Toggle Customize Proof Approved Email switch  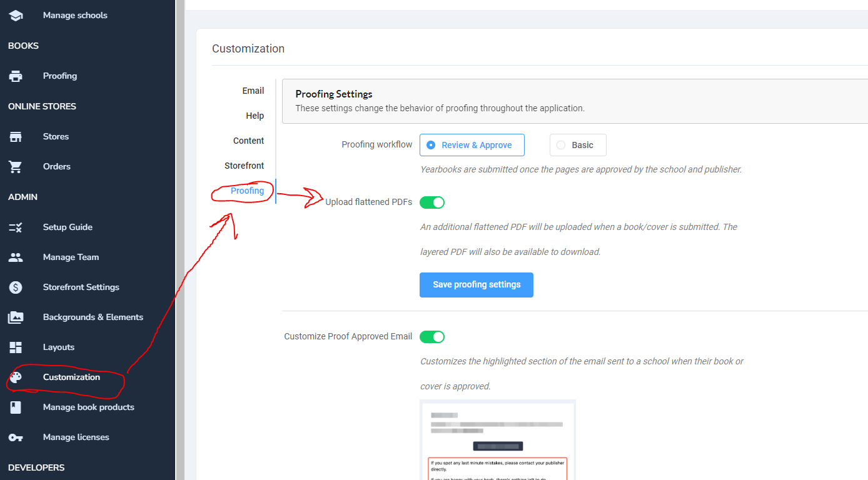(x=432, y=336)
